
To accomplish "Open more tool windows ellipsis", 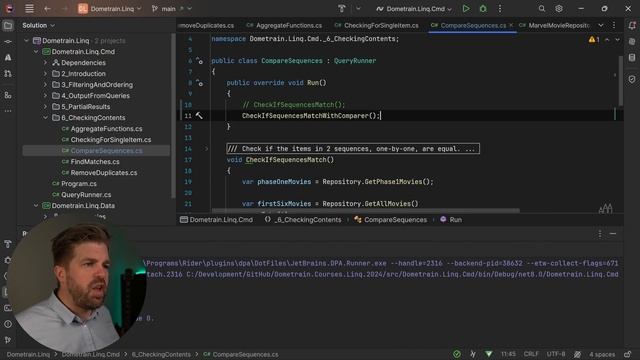I will tap(8, 111).
